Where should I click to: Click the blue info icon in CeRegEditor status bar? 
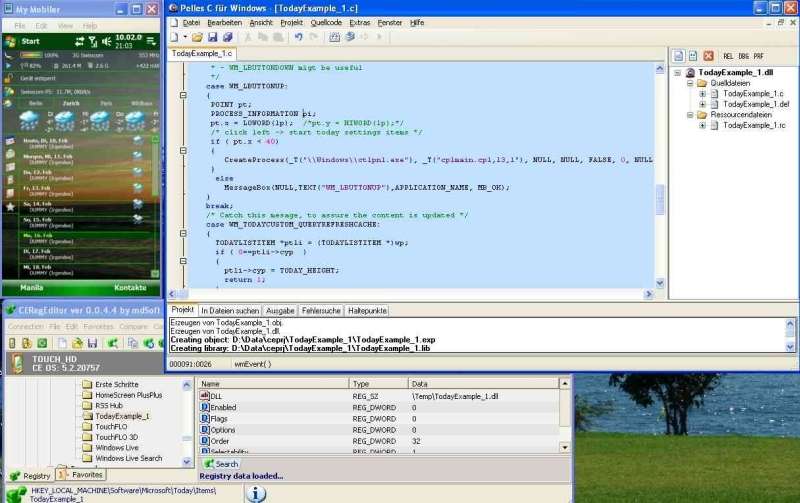[256, 493]
